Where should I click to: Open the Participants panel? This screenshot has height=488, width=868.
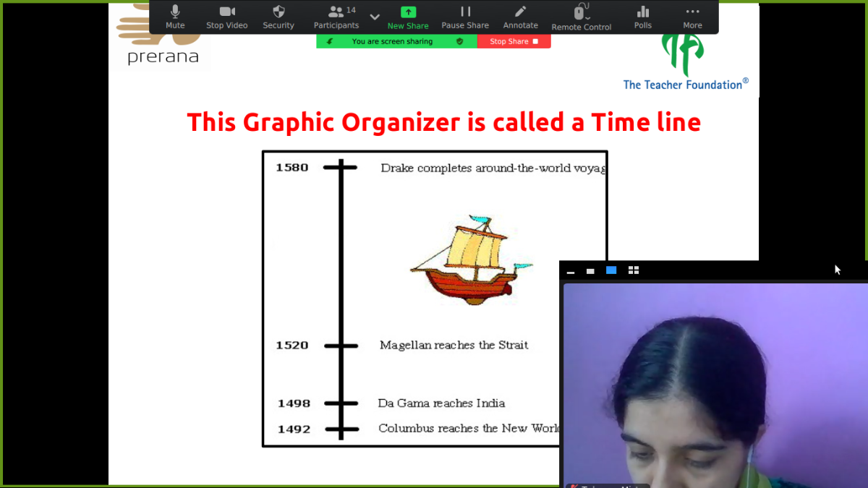(x=336, y=17)
